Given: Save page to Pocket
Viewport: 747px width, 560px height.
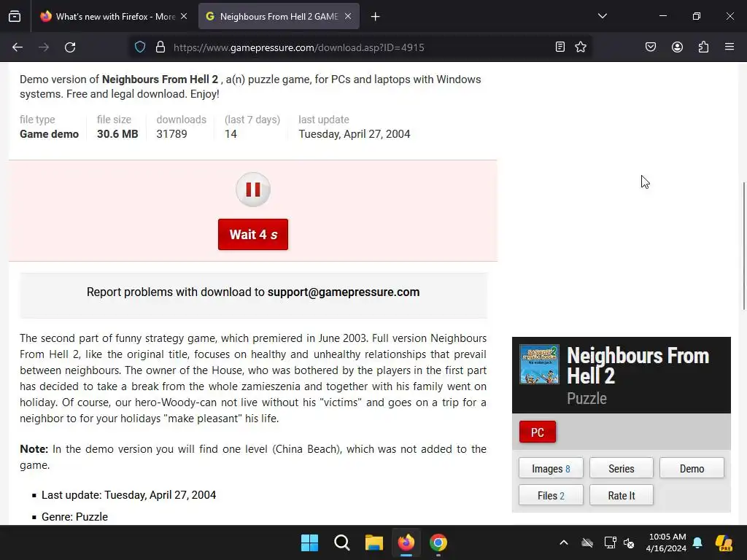Looking at the screenshot, I should (x=651, y=47).
